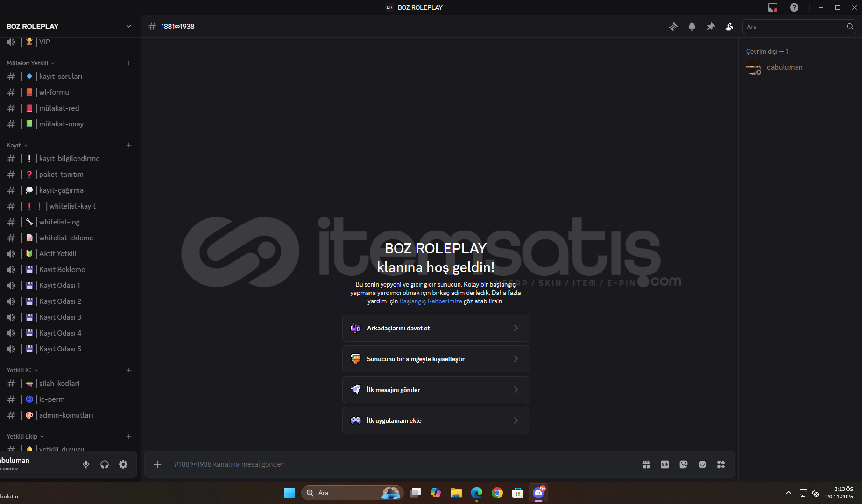Viewport: 862px width, 504px height.
Task: Open the kayıt-soruları channel
Action: pos(68,77)
